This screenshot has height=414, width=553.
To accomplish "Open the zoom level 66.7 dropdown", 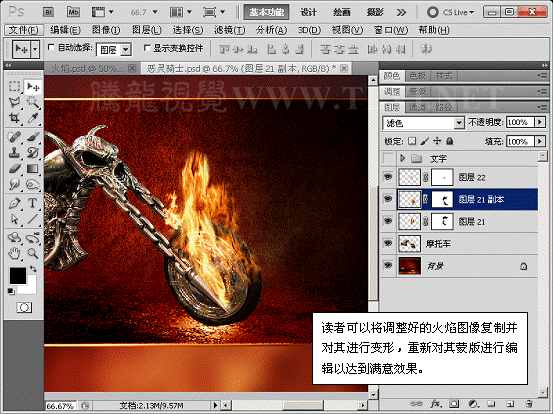I will (x=154, y=12).
